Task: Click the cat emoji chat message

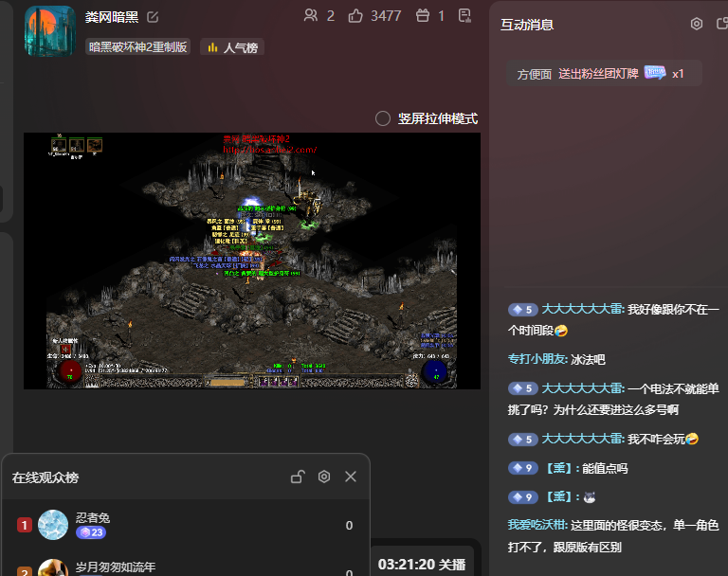Action: point(590,497)
